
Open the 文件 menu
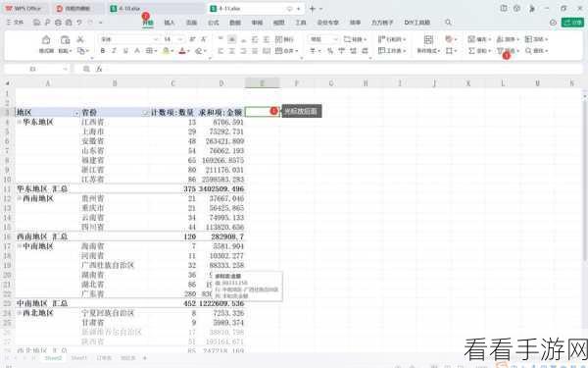click(x=15, y=23)
